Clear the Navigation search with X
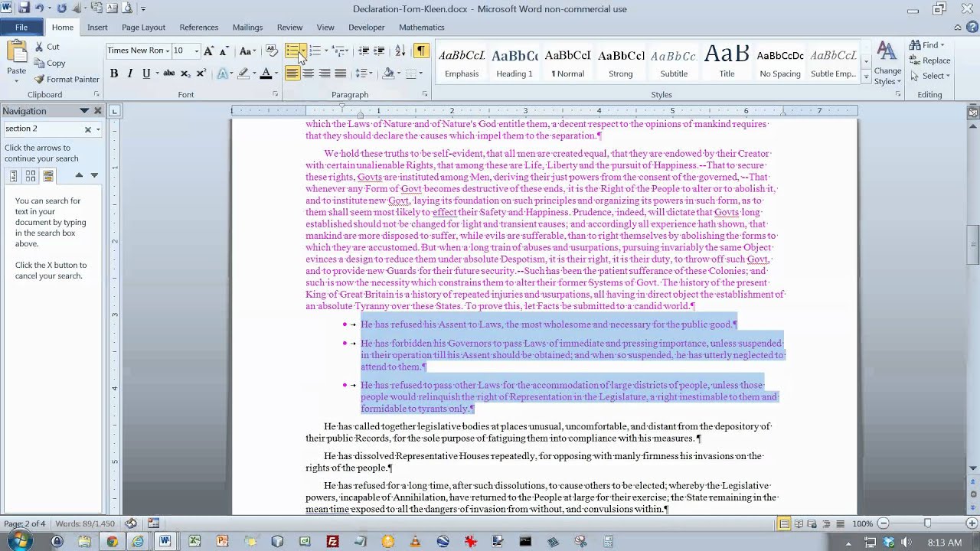 pos(87,129)
